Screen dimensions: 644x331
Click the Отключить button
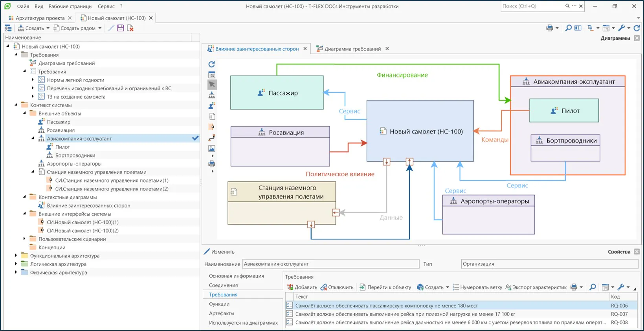337,287
